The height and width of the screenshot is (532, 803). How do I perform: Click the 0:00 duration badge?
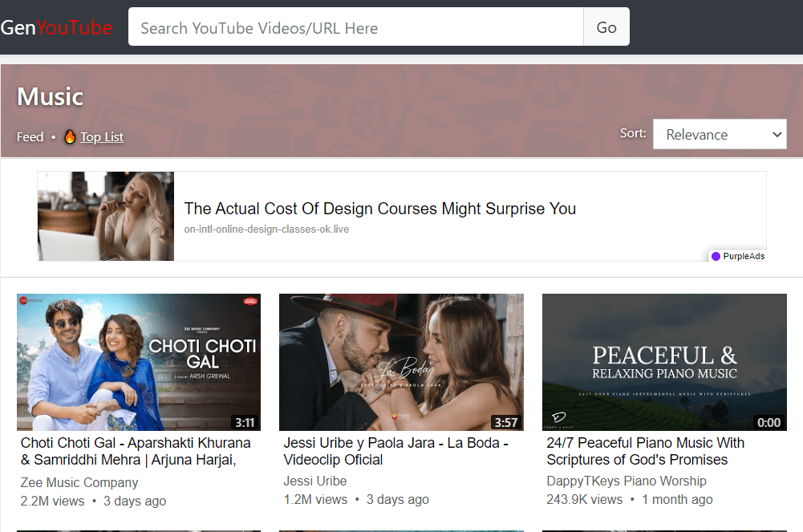[x=769, y=422]
